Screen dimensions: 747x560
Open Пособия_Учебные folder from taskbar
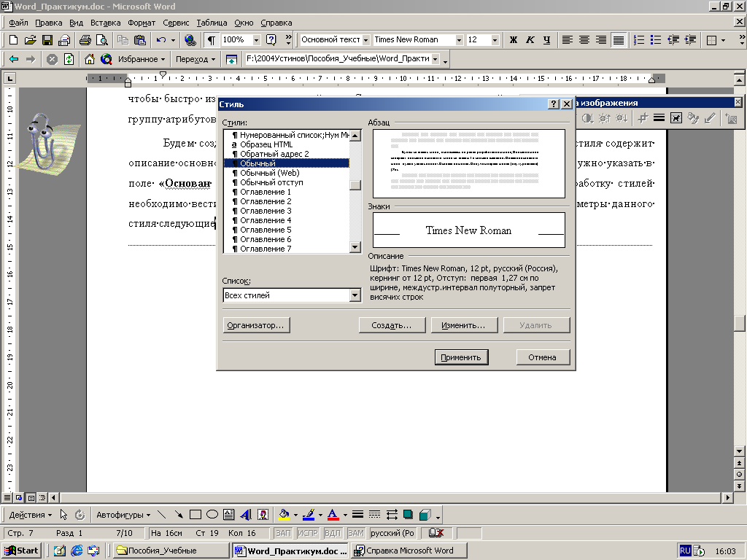pyautogui.click(x=171, y=551)
